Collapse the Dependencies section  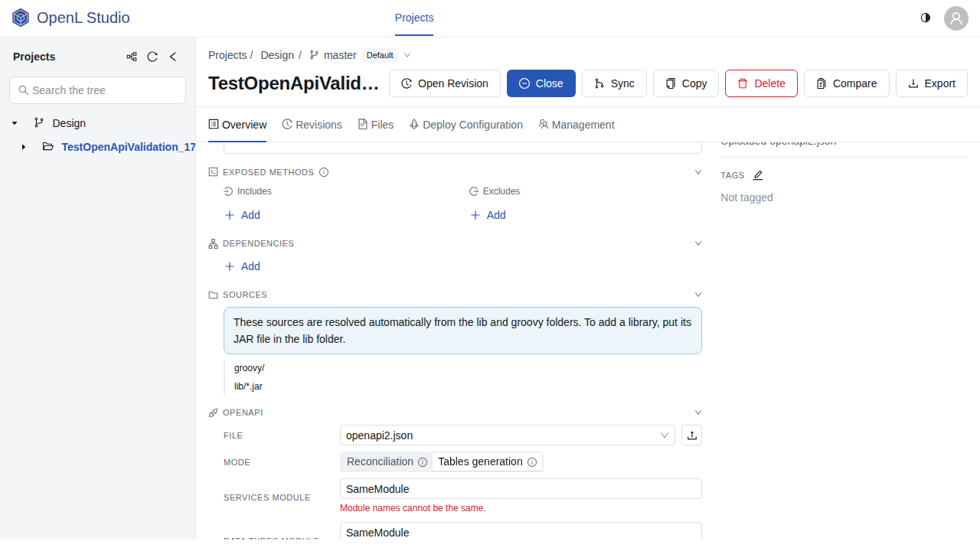pos(697,243)
